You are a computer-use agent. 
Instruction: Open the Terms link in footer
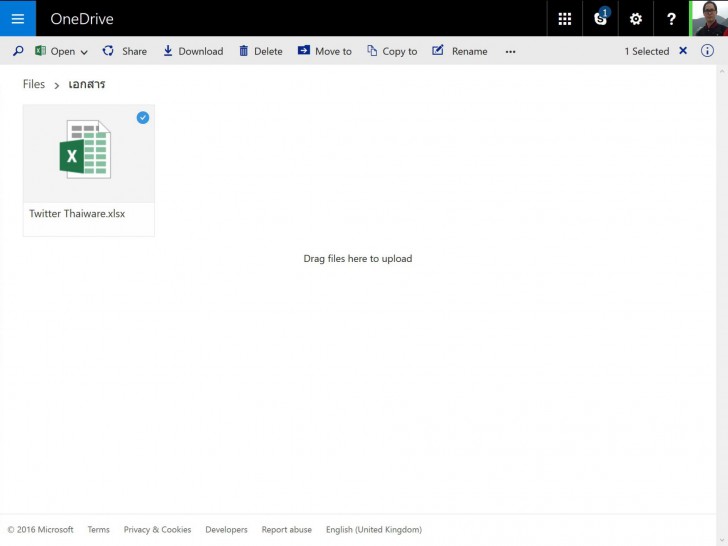click(x=98, y=529)
